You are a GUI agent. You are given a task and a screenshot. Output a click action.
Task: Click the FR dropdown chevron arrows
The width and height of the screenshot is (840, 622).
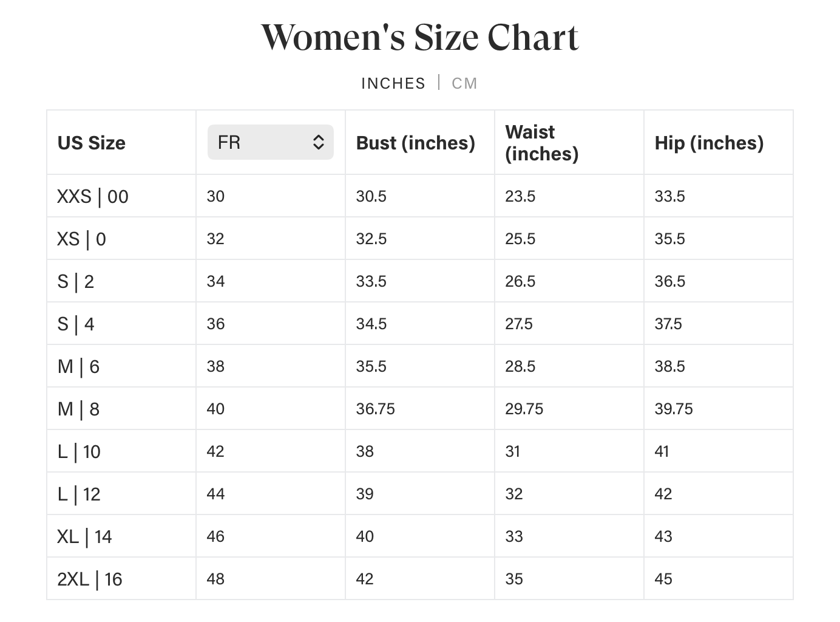(319, 142)
